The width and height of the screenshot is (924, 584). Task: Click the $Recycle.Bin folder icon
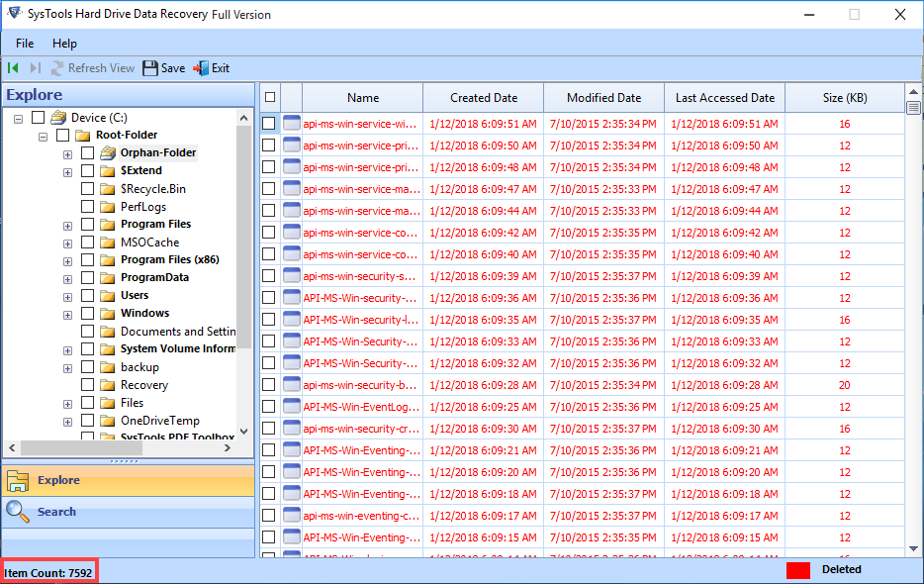pos(107,189)
